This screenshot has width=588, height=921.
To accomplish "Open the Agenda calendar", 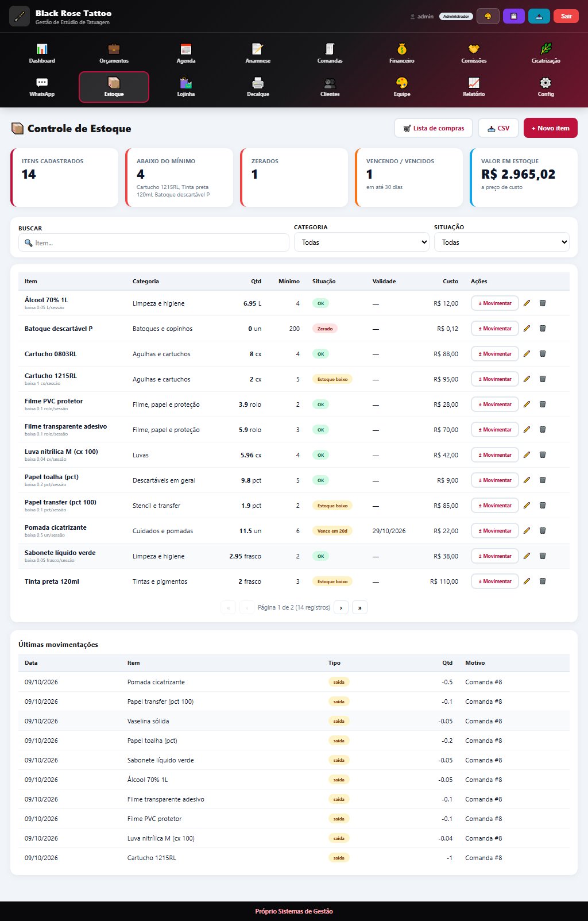I will (x=186, y=53).
